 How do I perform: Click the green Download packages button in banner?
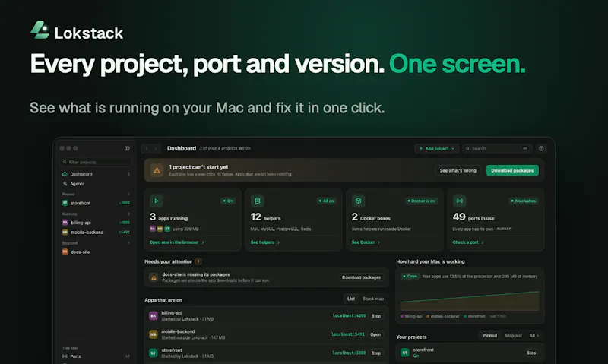click(x=512, y=170)
